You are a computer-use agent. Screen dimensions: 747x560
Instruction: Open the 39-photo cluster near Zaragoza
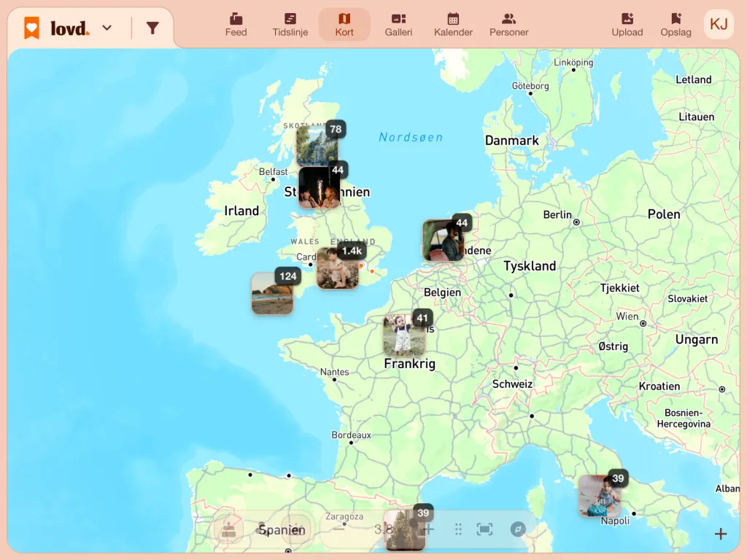point(404,530)
